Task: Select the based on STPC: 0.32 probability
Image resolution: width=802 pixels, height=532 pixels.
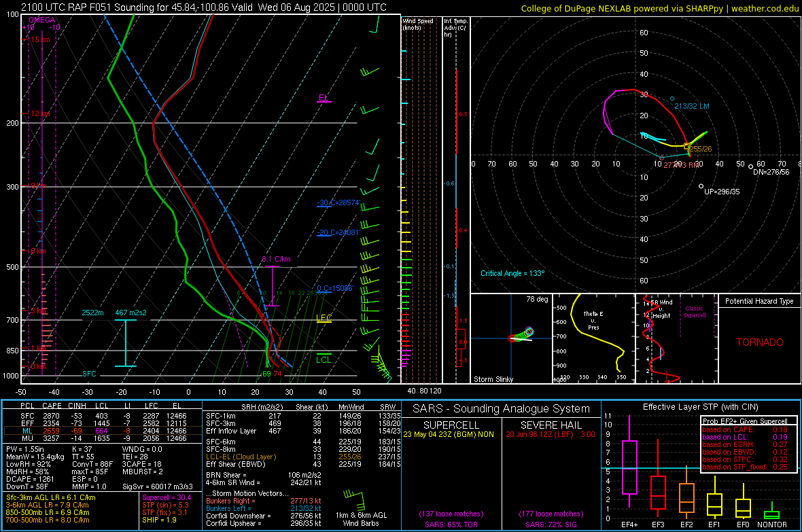Action: coord(745,459)
